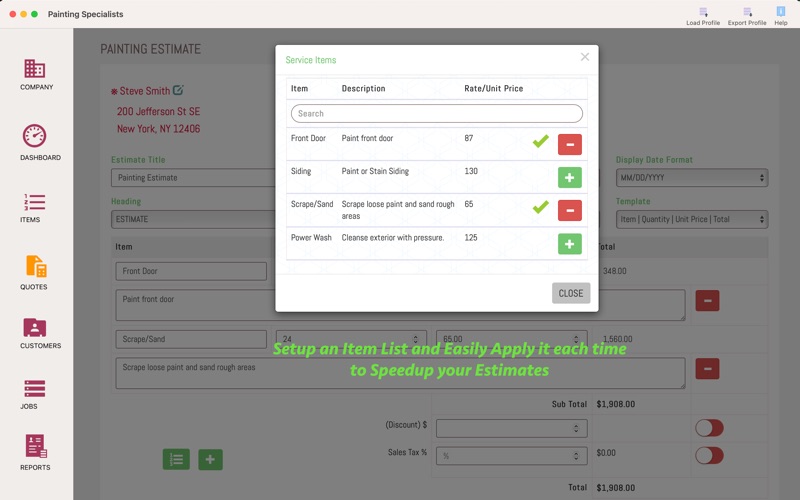Click Rate/Unit Price column header
The height and width of the screenshot is (500, 800).
(x=493, y=88)
